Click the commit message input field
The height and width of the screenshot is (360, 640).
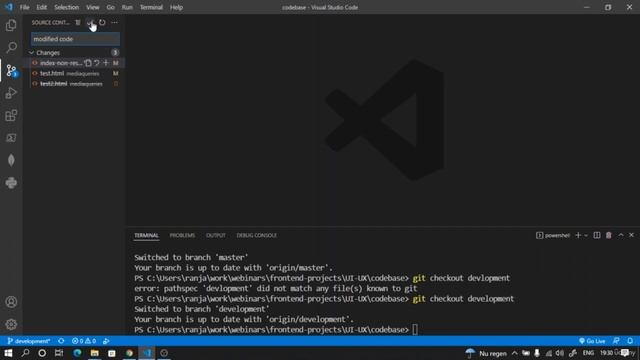pos(76,39)
